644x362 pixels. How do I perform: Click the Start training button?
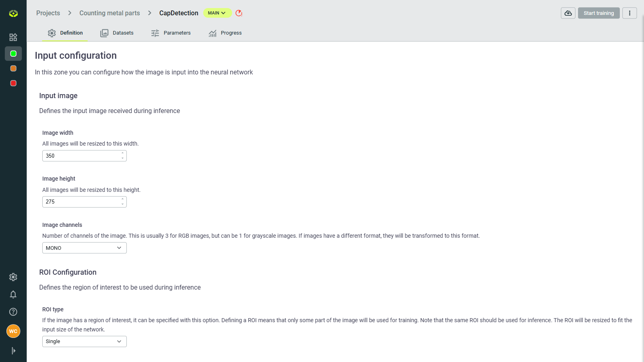599,13
